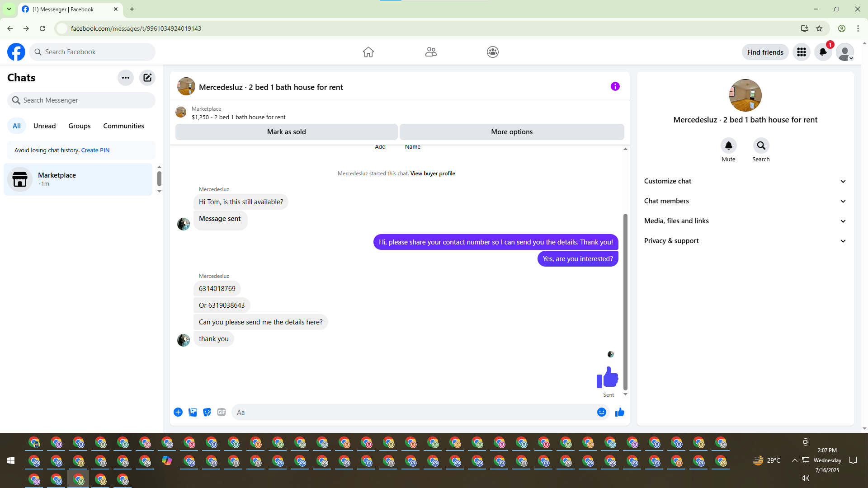Search in conversation with magnifier icon
868x488 pixels.
[x=761, y=145]
